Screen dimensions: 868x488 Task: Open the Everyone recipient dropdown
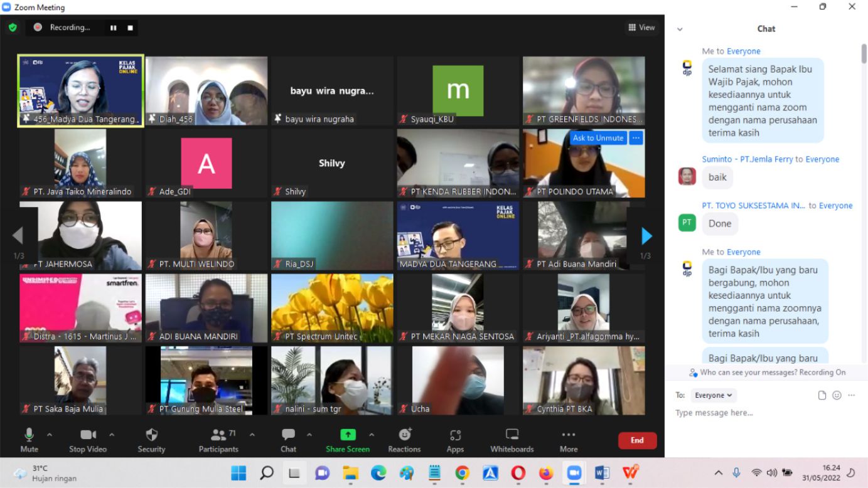point(714,395)
